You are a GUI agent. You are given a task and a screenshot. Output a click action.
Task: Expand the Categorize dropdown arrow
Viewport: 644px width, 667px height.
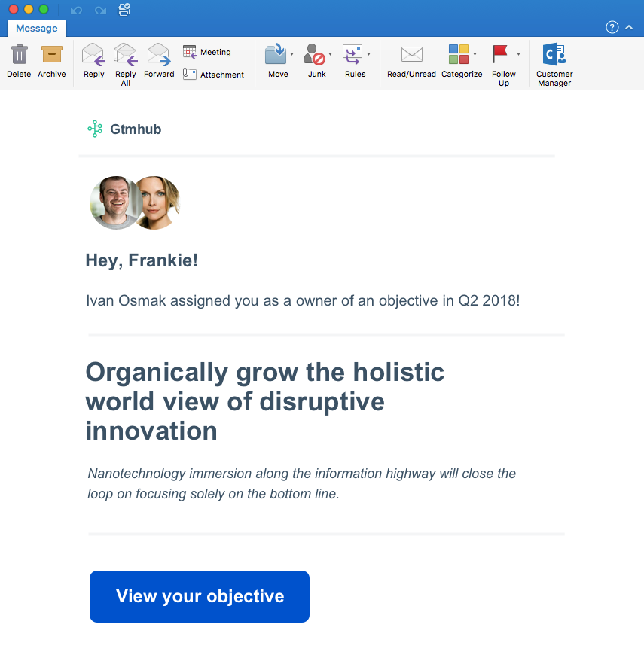pyautogui.click(x=475, y=54)
